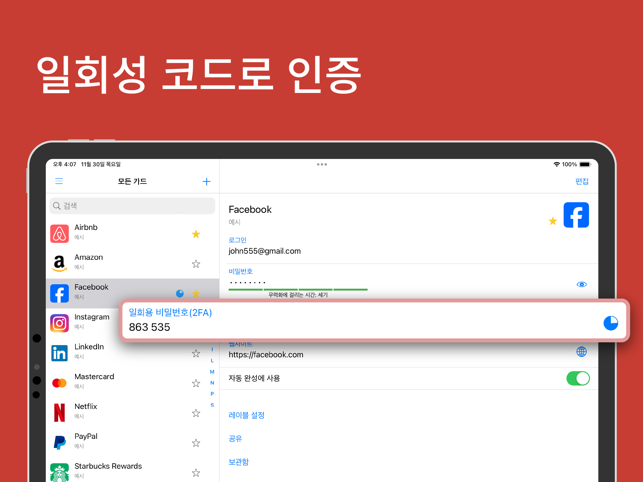Mark Amazon as favorite with star
Screen dimensions: 643x482
196,264
